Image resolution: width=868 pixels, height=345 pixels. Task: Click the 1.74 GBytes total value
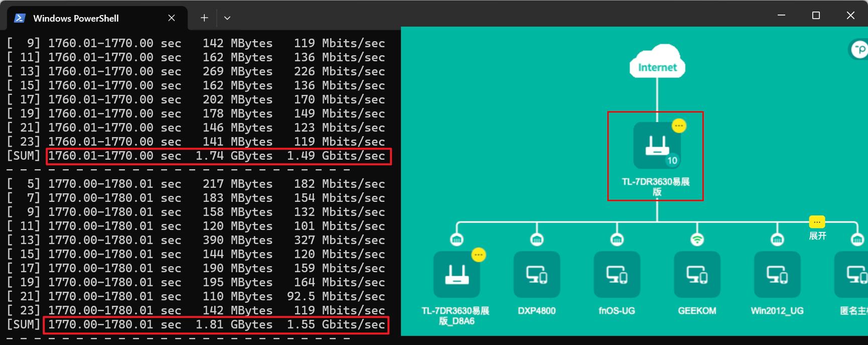click(234, 156)
